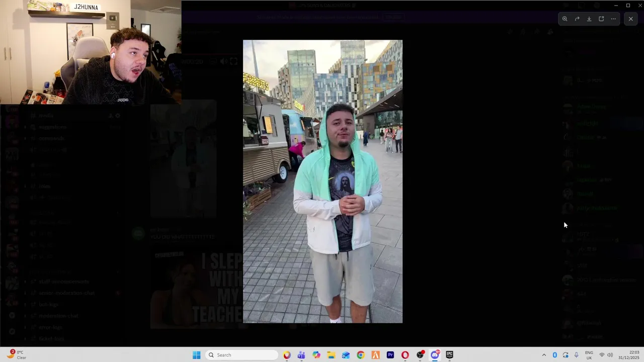Screen dimensions: 644x362
Task: Maximize the Discord window
Action: point(628,5)
